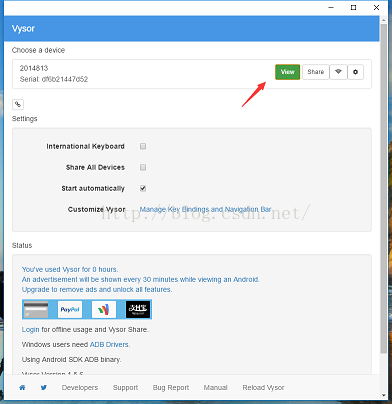
Task: Click the Login link
Action: 31,330
